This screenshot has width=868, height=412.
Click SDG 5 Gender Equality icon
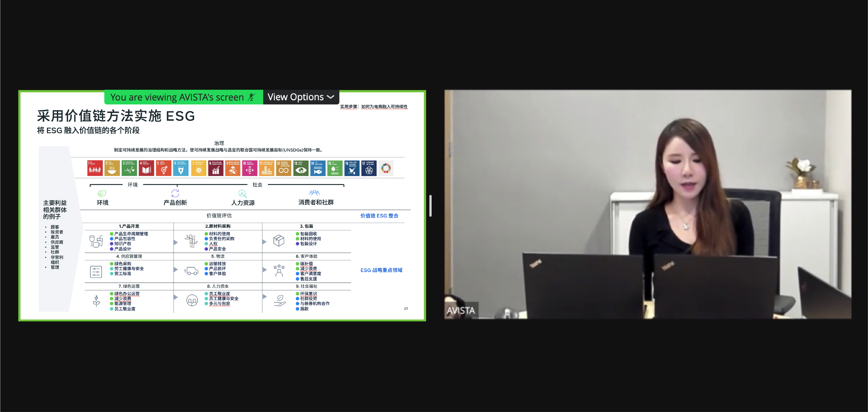point(163,168)
